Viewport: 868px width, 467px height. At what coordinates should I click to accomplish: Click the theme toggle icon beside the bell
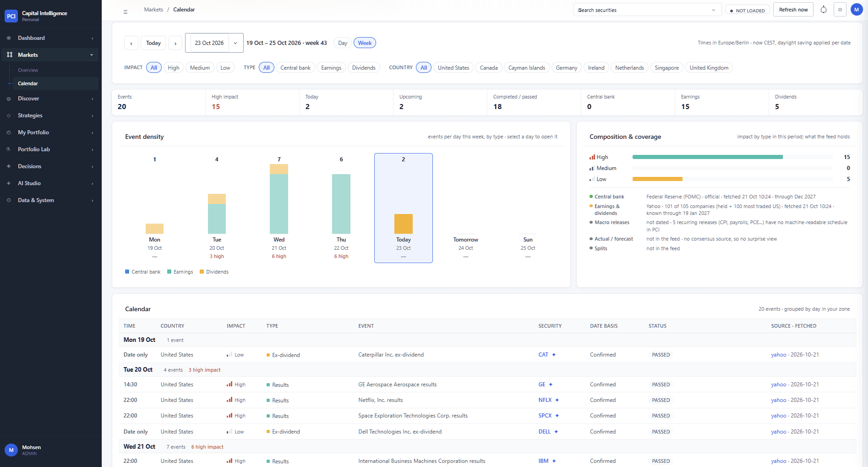pos(840,10)
